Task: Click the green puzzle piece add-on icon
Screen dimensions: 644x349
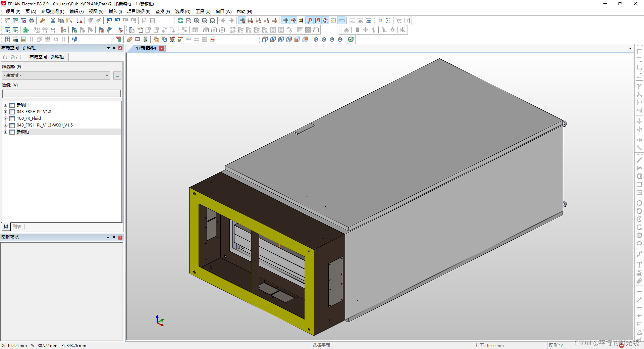Action: (x=26, y=30)
